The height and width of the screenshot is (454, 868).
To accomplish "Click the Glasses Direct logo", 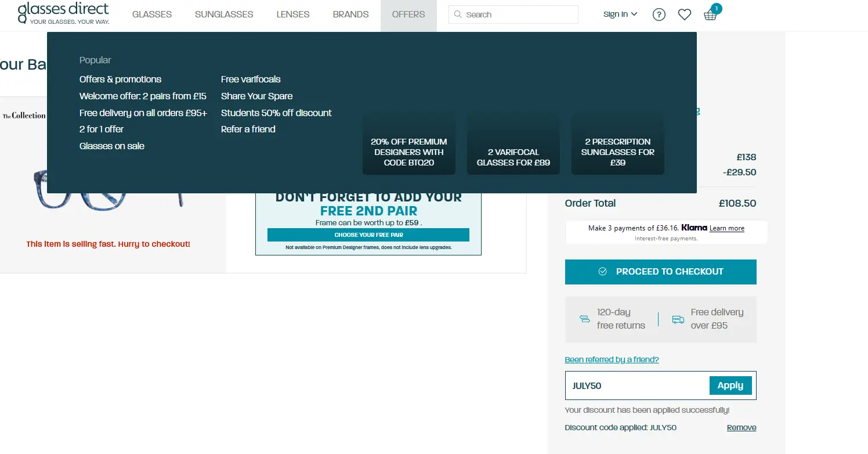I will click(x=63, y=13).
